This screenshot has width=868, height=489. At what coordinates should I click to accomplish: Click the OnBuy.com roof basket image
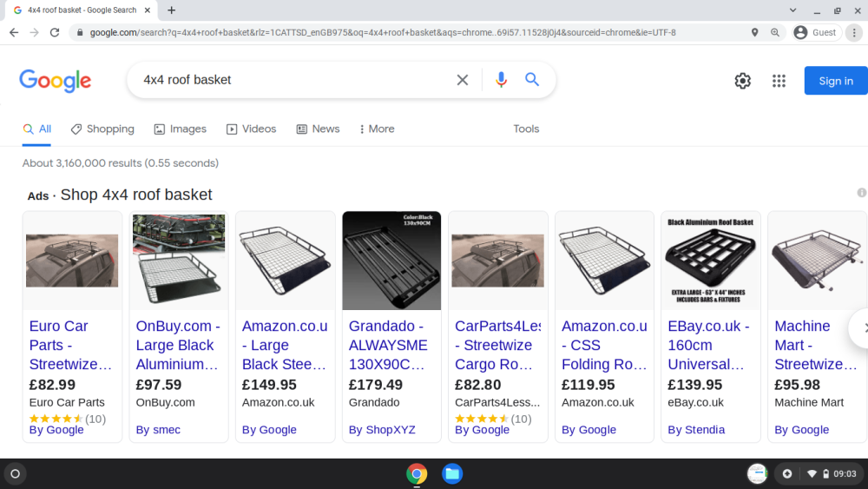[x=179, y=259]
